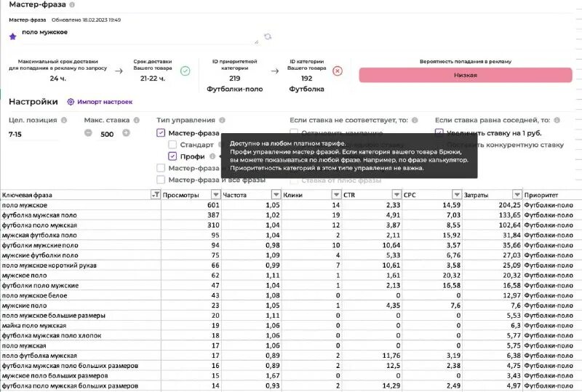Increase max bid with the plus button
The height and width of the screenshot is (392, 582).
(126, 133)
